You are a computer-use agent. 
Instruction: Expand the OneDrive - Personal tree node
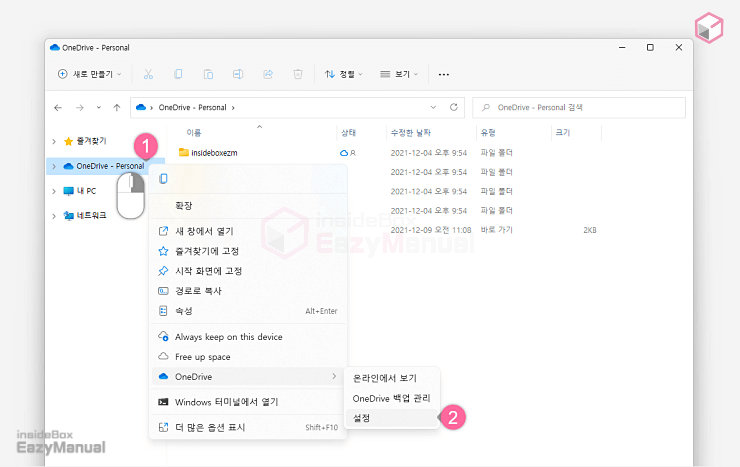54,166
